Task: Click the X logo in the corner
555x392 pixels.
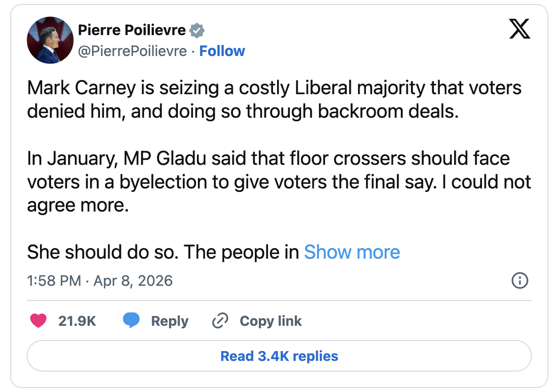Action: point(519,29)
